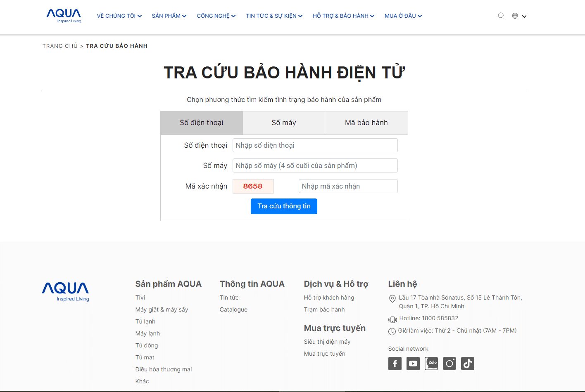Click the clock icon next to working hours
Viewport: 585px width, 392px height.
[x=392, y=331]
